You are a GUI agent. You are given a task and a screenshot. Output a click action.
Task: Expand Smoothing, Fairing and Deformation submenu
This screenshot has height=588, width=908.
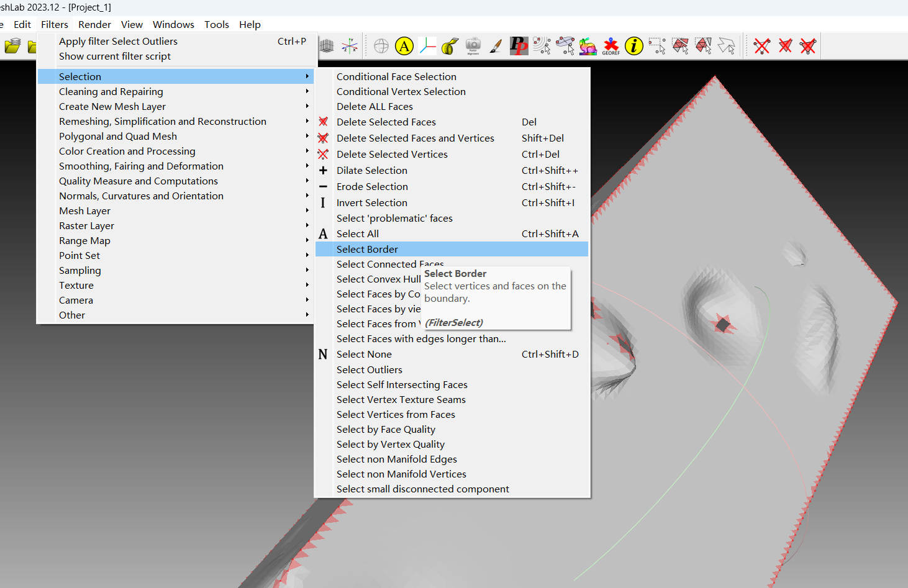point(176,166)
